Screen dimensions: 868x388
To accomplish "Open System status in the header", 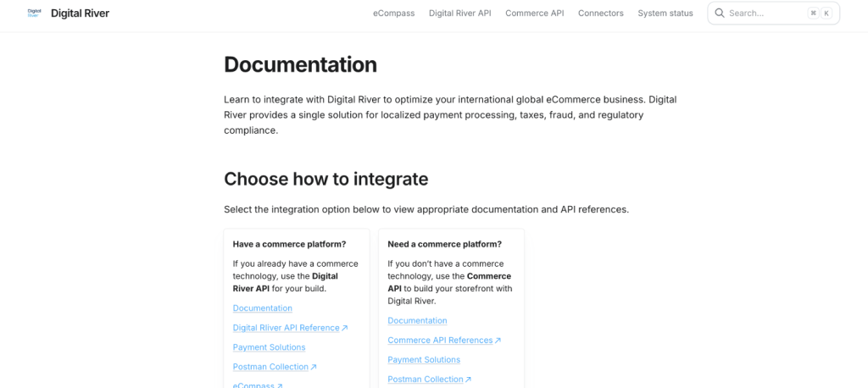I will (x=665, y=14).
